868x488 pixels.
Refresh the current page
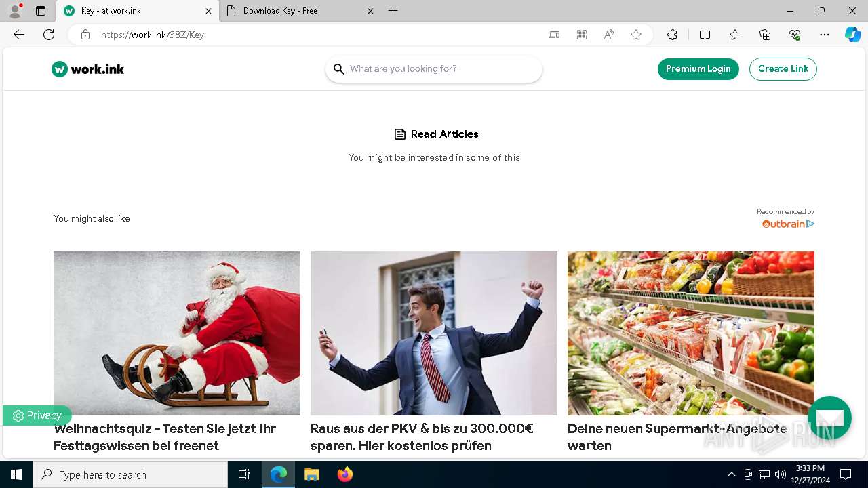click(49, 35)
